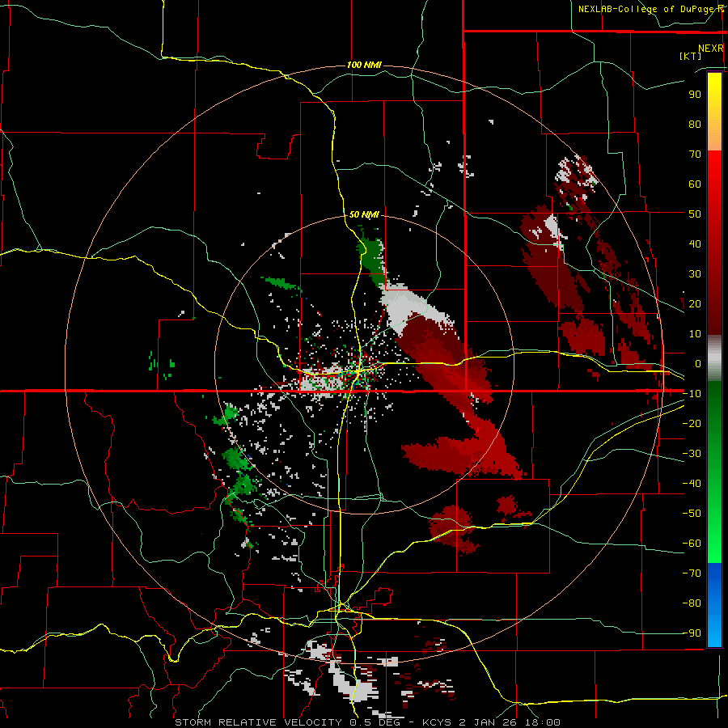Viewport: 728px width, 728px height.
Task: Click the positive "70" velocity scale label
Action: coord(695,154)
